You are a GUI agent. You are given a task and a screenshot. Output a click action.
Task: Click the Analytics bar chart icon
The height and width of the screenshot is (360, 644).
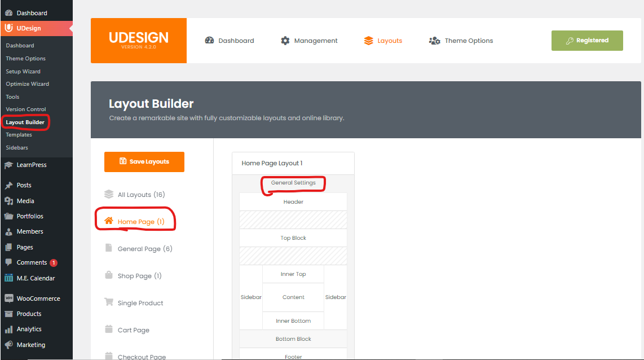8,329
